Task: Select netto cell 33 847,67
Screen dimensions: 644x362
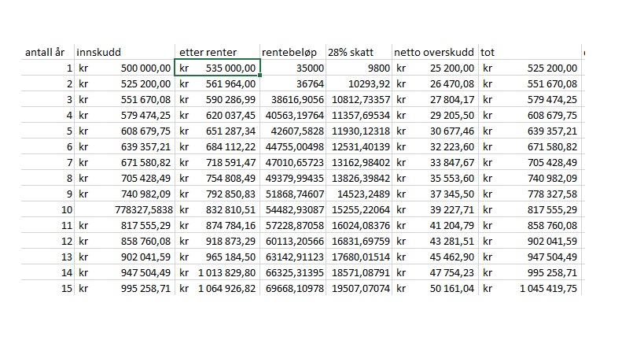Action: 436,162
